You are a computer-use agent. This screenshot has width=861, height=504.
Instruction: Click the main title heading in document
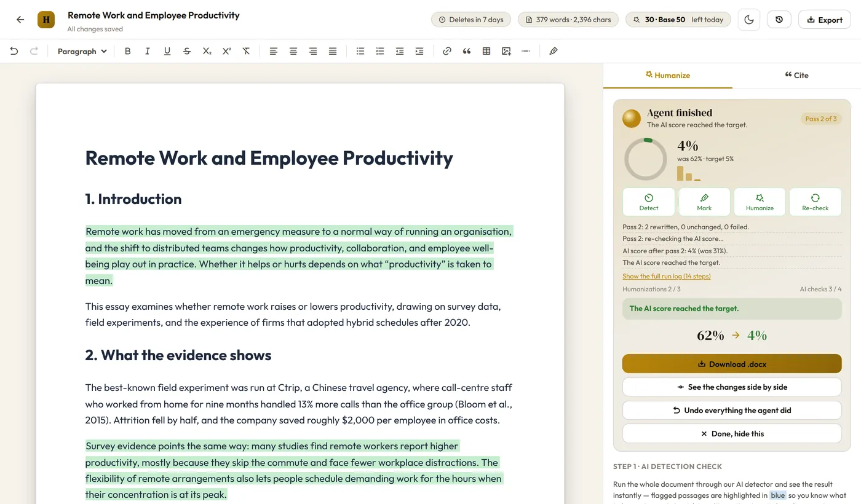click(269, 158)
